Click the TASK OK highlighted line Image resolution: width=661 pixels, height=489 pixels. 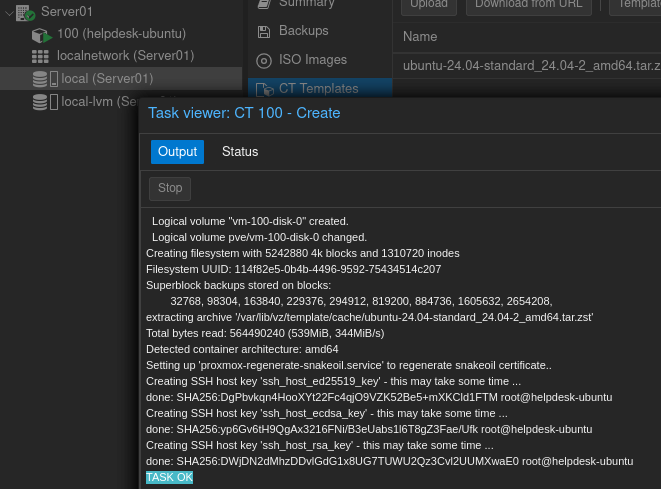pyautogui.click(x=169, y=477)
